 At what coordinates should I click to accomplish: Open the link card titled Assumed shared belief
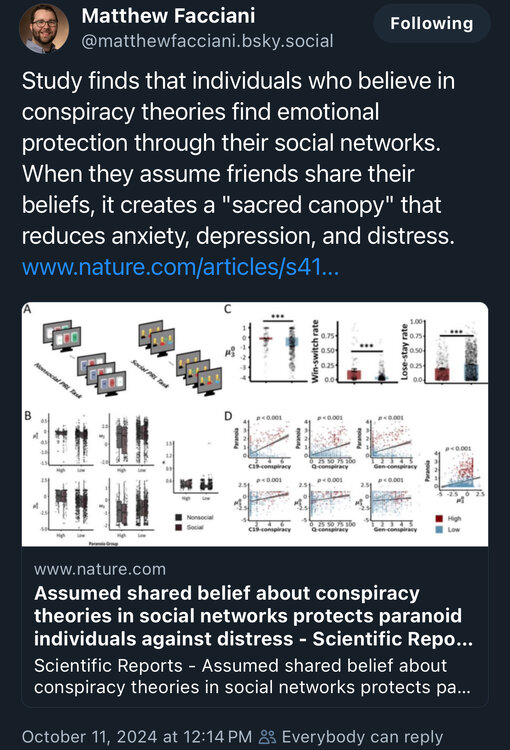click(x=255, y=504)
